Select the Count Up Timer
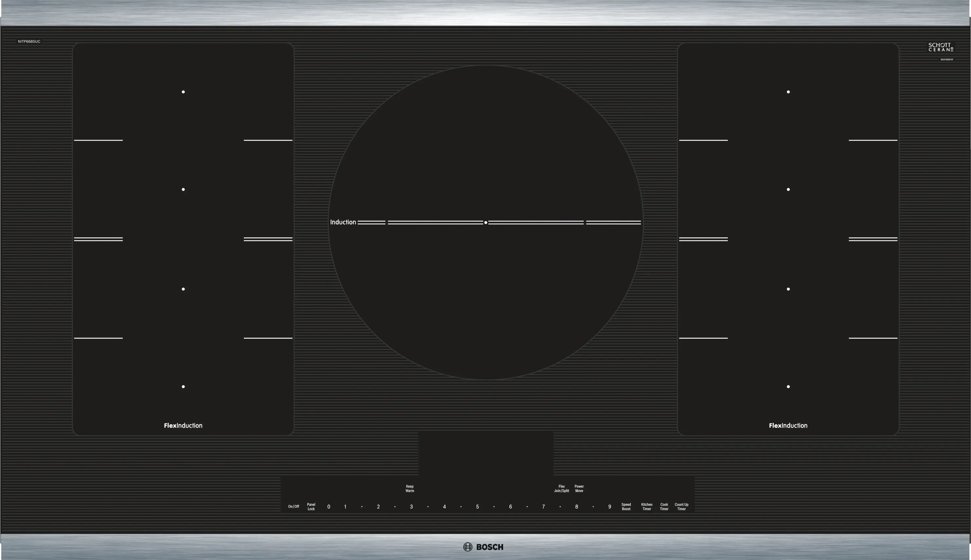Screen dimensions: 971x560 tap(681, 507)
